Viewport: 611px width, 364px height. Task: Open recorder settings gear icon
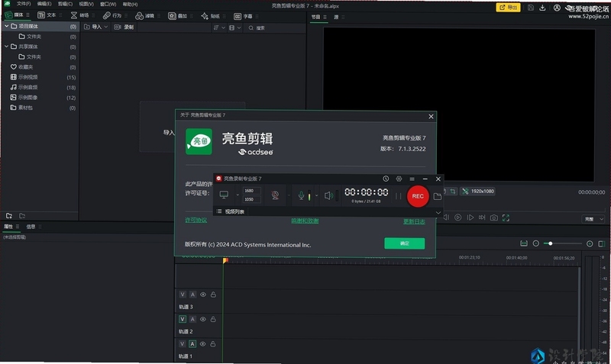(x=399, y=179)
